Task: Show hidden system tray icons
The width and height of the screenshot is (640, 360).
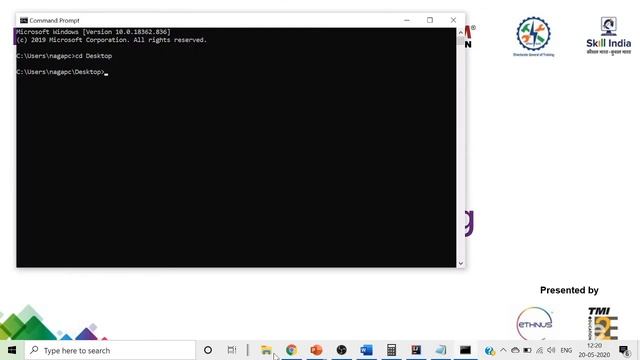Action: (x=503, y=350)
